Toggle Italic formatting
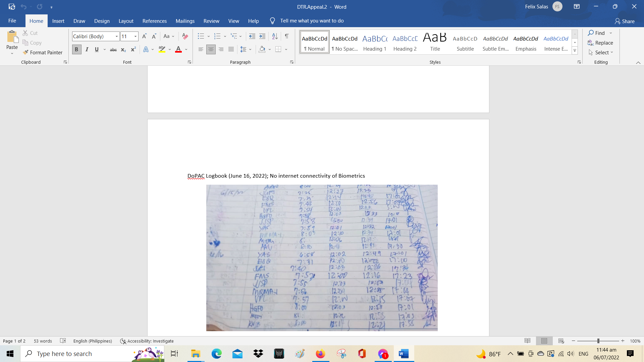 (87, 50)
